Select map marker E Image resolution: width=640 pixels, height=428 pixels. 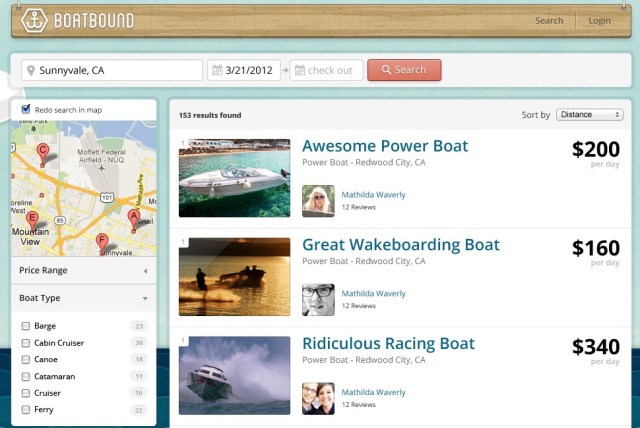tap(32, 222)
